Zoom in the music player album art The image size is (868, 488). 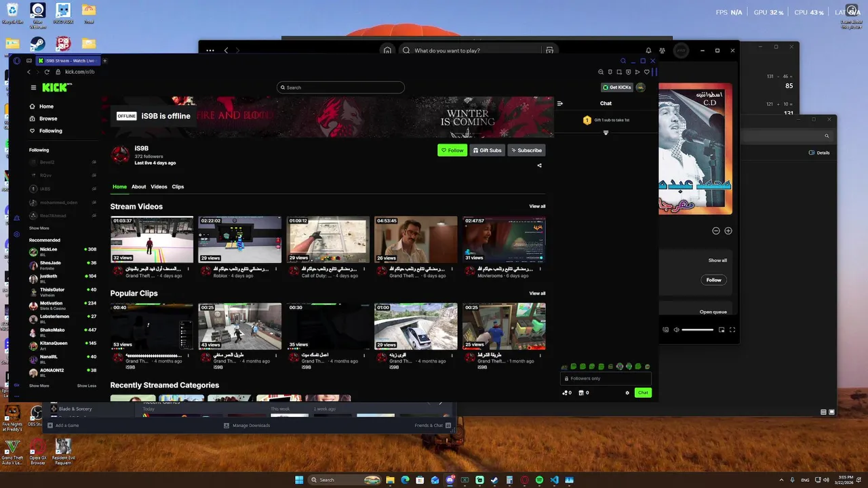pos(728,230)
